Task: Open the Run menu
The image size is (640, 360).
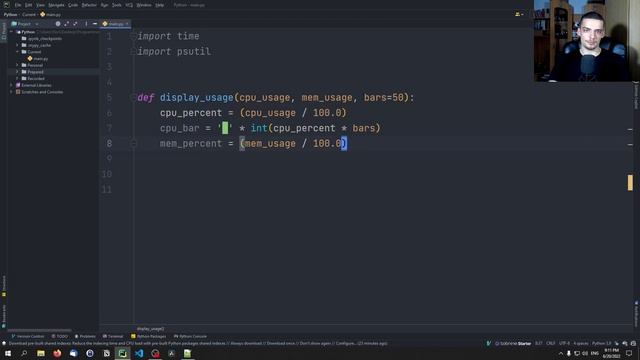Action: pos(104,5)
